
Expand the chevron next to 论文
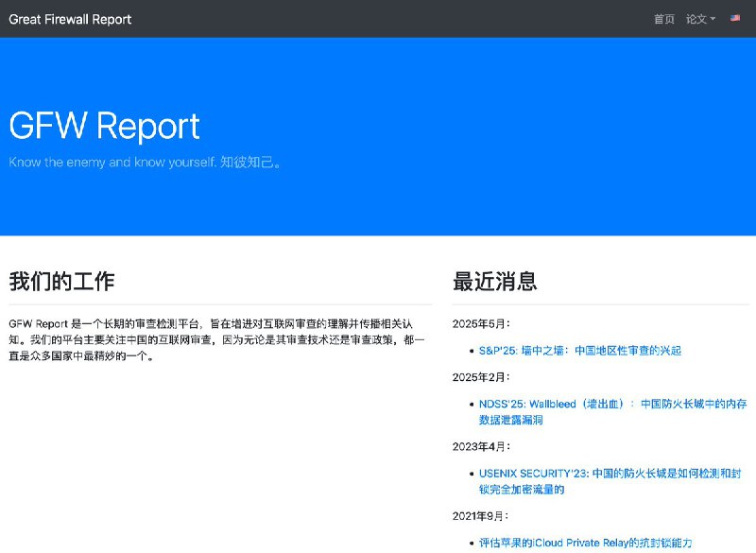tap(711, 18)
